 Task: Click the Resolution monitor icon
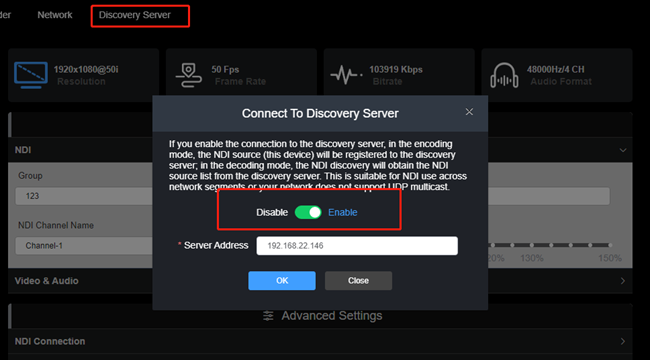point(31,75)
